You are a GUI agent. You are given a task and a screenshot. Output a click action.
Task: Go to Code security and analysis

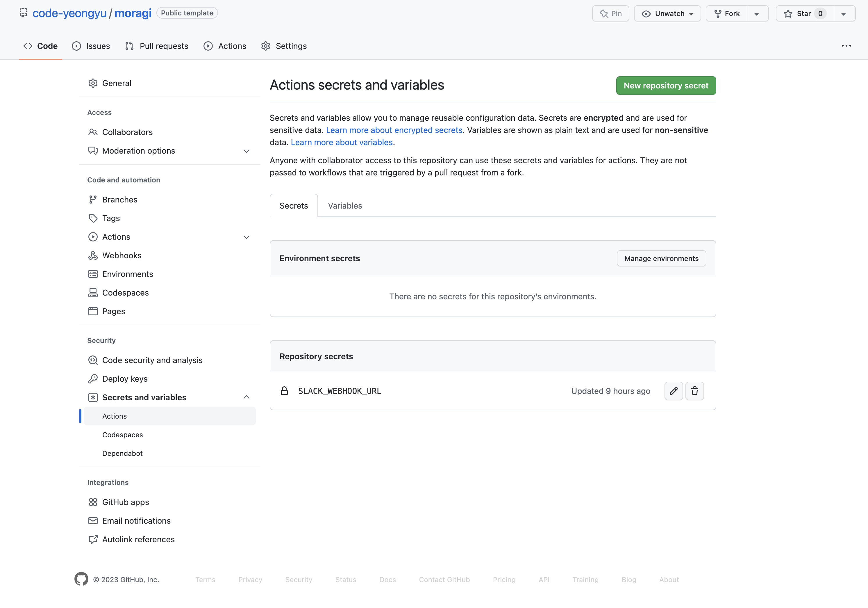tap(152, 360)
